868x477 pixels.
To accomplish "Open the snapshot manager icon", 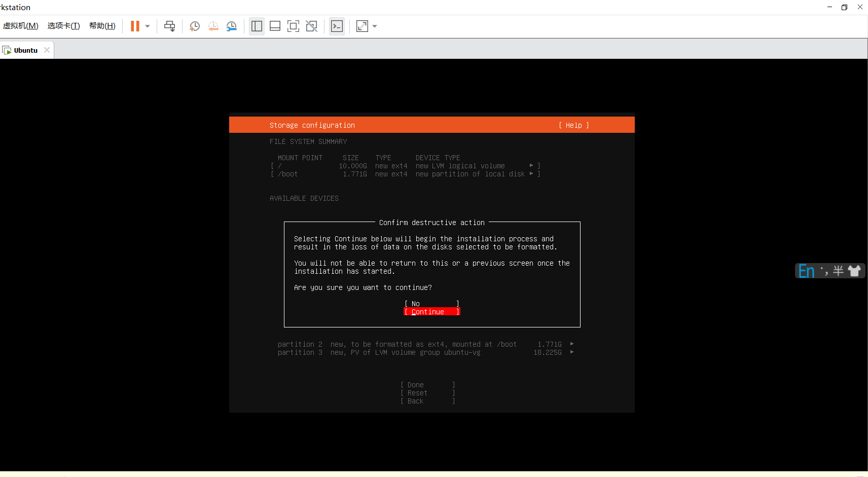I will point(232,26).
